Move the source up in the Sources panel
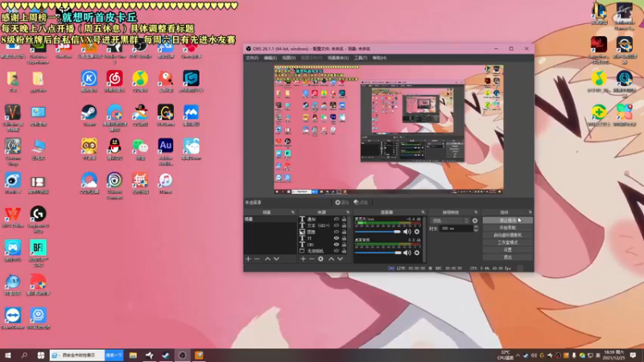 coord(331,259)
